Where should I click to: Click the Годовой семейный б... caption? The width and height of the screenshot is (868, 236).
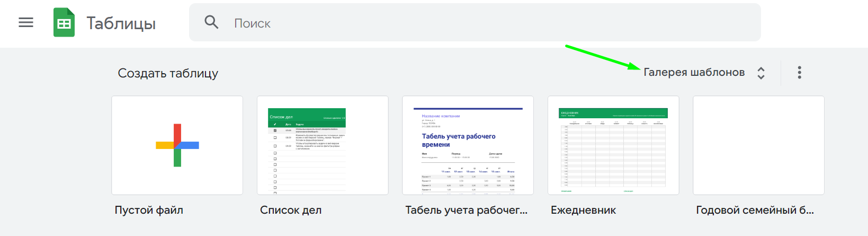(755, 210)
